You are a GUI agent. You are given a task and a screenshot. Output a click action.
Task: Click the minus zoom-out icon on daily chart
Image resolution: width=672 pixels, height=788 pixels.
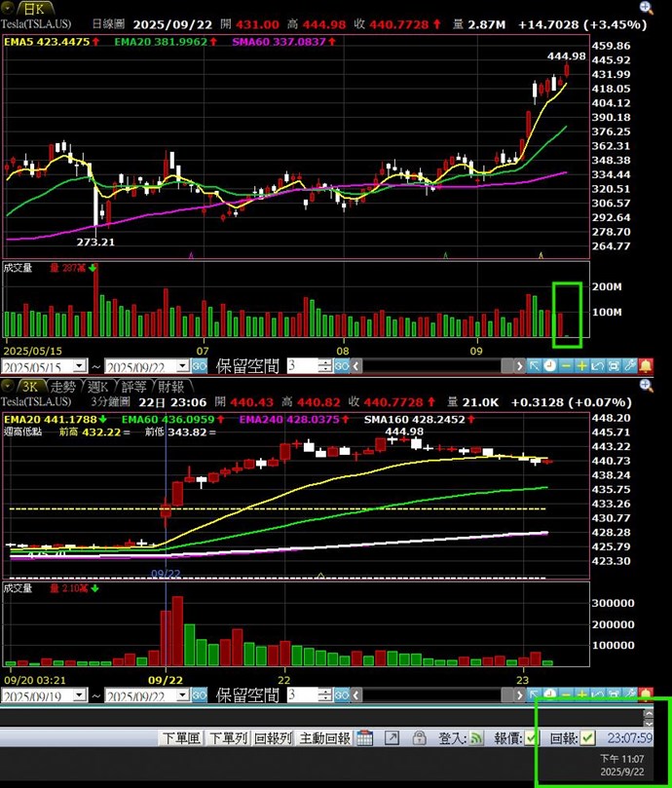pos(566,366)
